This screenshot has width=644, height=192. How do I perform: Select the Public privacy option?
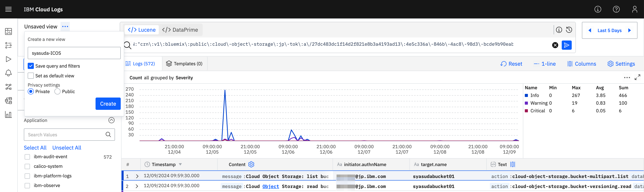[57, 91]
